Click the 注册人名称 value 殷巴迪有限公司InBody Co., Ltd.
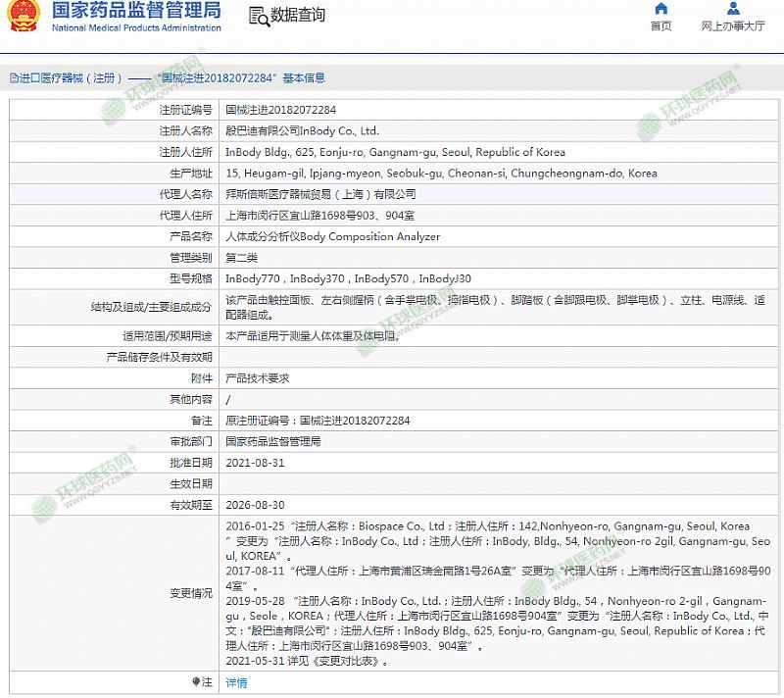784x698 pixels. click(302, 130)
